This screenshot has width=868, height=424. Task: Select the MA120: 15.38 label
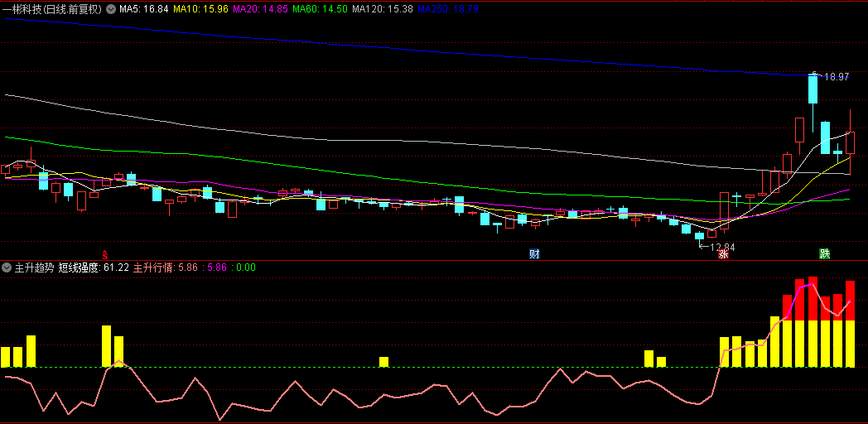[383, 9]
